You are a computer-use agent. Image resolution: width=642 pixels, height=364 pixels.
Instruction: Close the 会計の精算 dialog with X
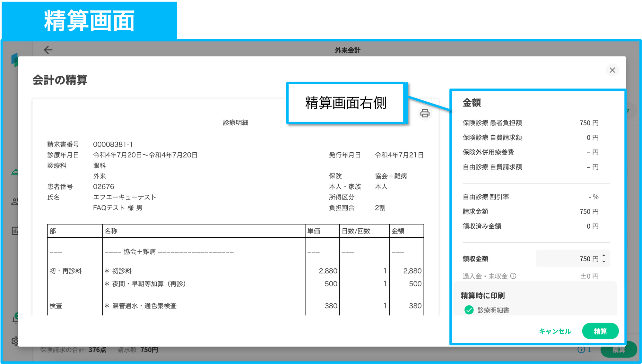(x=612, y=70)
